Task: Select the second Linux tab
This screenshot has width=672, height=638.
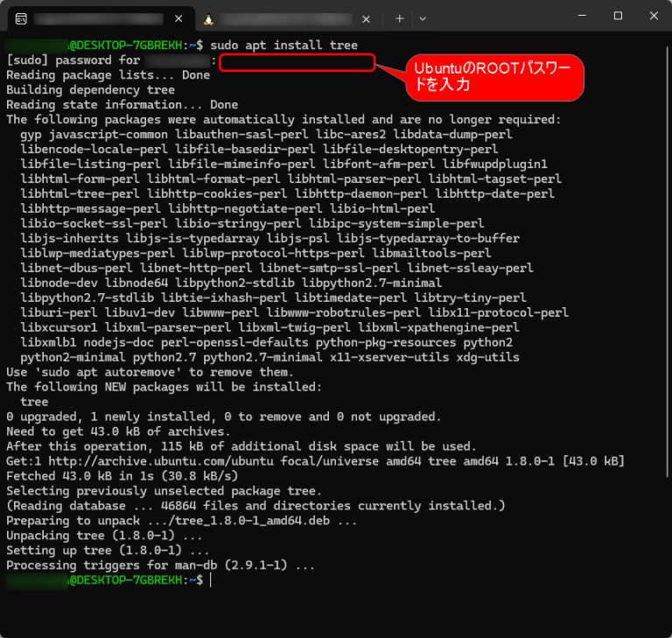Action: click(x=286, y=19)
